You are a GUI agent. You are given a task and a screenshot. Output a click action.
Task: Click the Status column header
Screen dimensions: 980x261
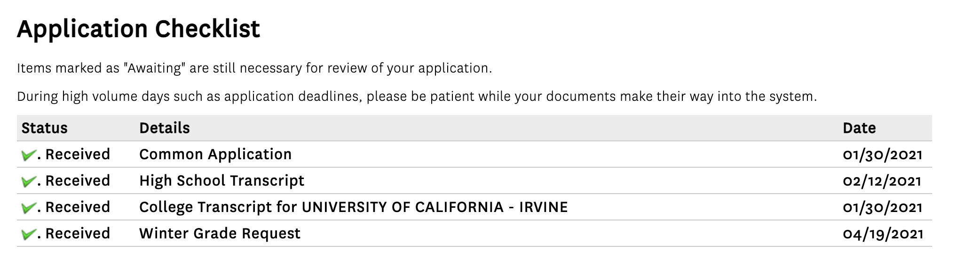(x=45, y=128)
